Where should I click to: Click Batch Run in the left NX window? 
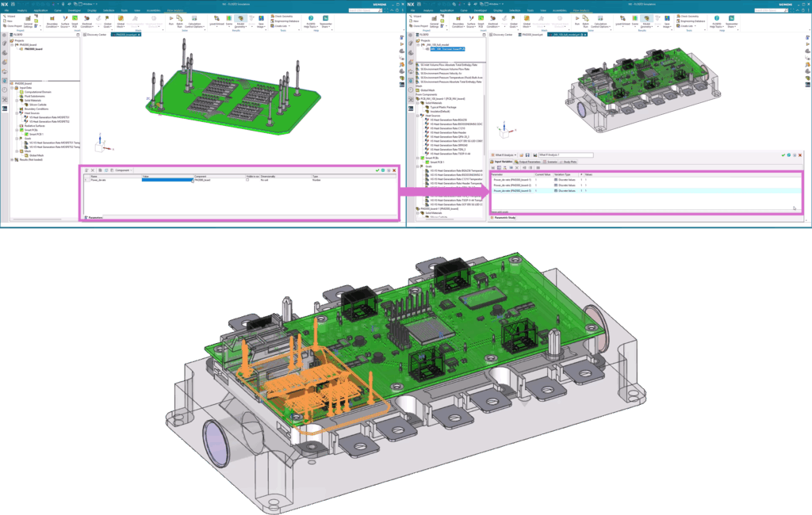(180, 21)
